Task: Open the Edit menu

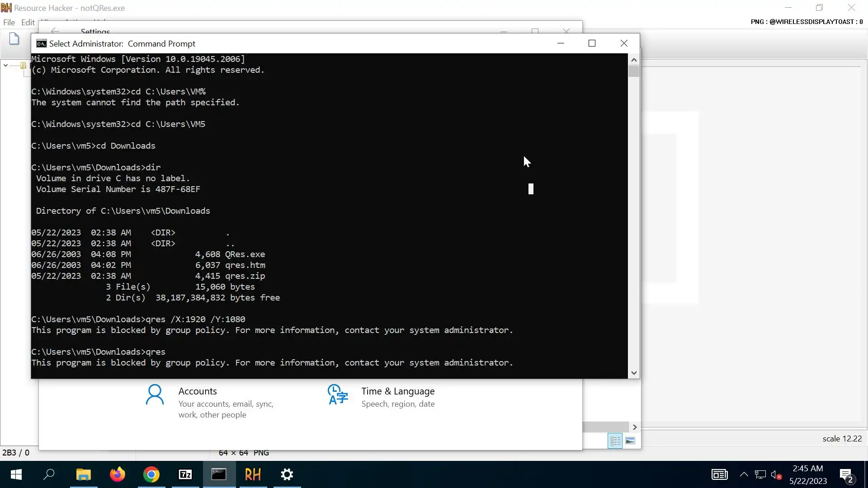Action: [28, 22]
